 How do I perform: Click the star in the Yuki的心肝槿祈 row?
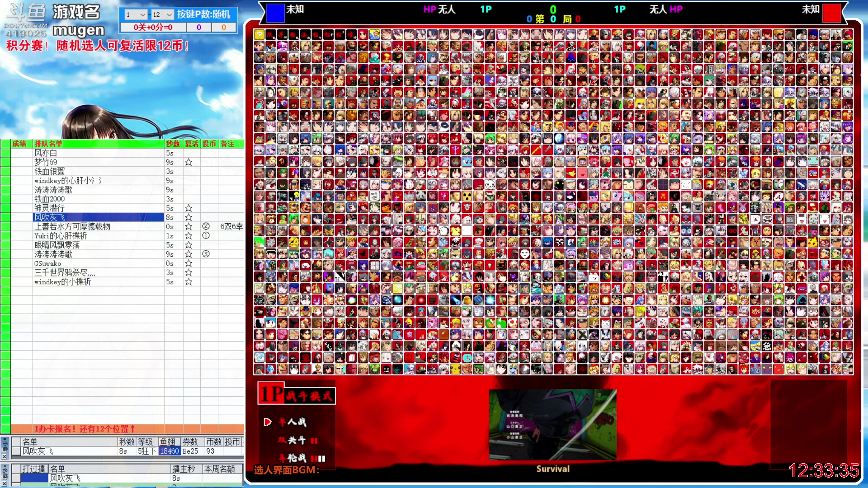coord(189,236)
